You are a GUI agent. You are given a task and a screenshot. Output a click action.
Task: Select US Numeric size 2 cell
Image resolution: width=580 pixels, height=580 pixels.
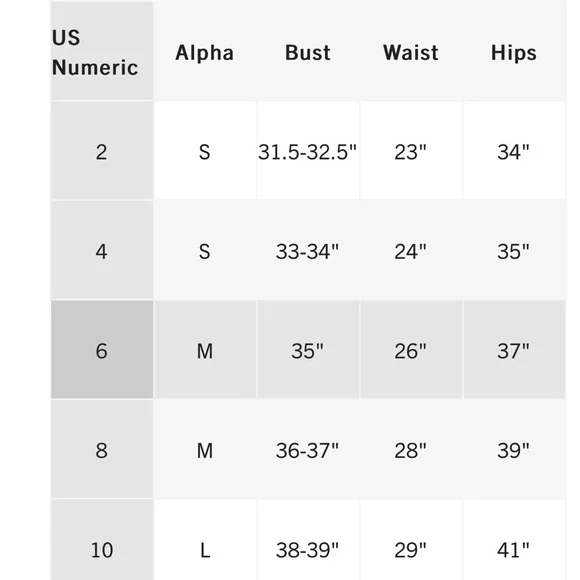pyautogui.click(x=102, y=151)
